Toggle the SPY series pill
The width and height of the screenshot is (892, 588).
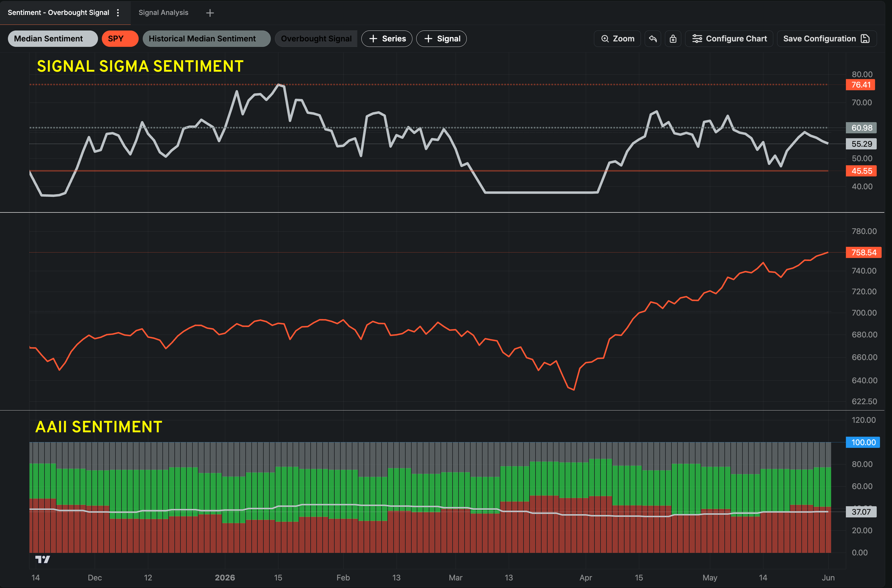click(120, 39)
